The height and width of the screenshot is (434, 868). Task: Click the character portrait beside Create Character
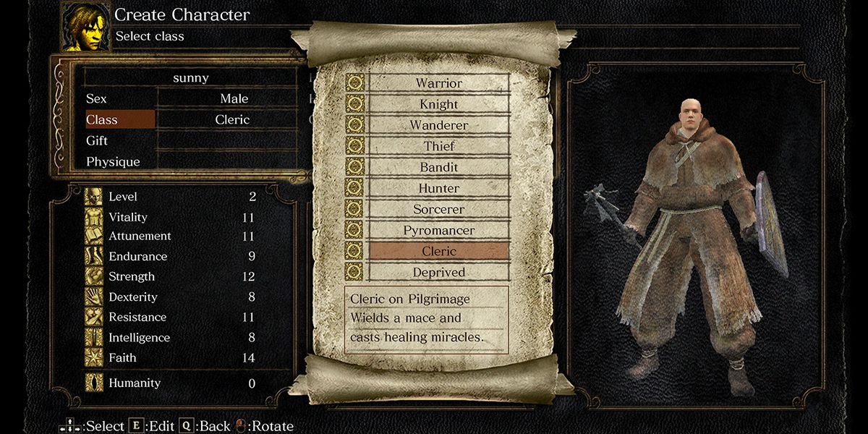tap(85, 26)
